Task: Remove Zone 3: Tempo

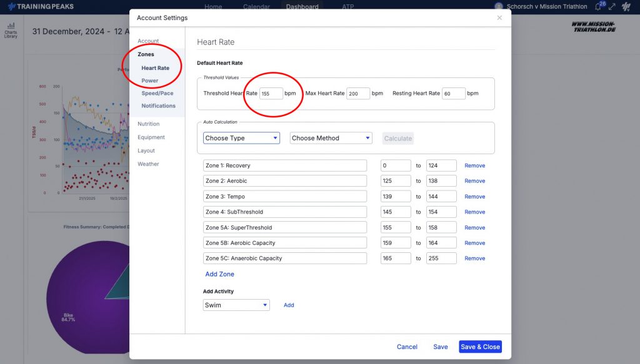Action: click(475, 197)
